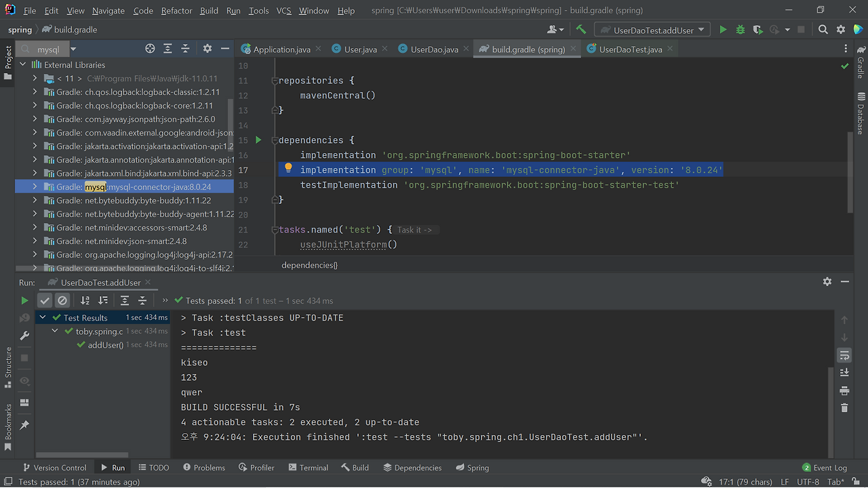Open the Dependencies tool window
Image resolution: width=868 pixels, height=488 pixels.
pos(412,468)
